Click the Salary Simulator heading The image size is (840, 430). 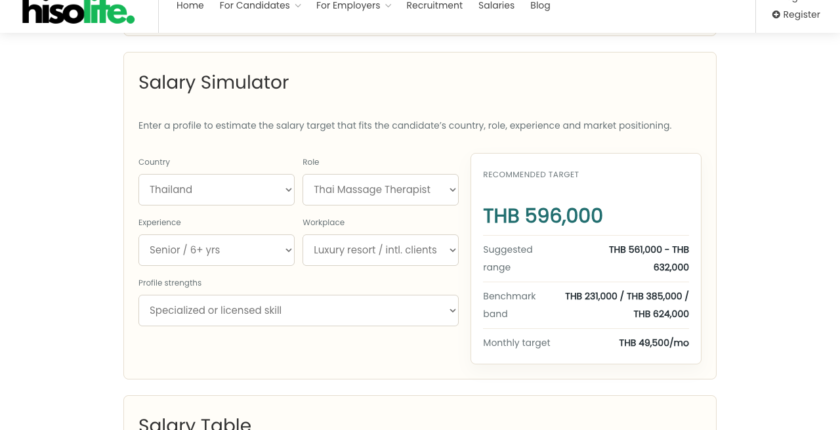[x=213, y=82]
